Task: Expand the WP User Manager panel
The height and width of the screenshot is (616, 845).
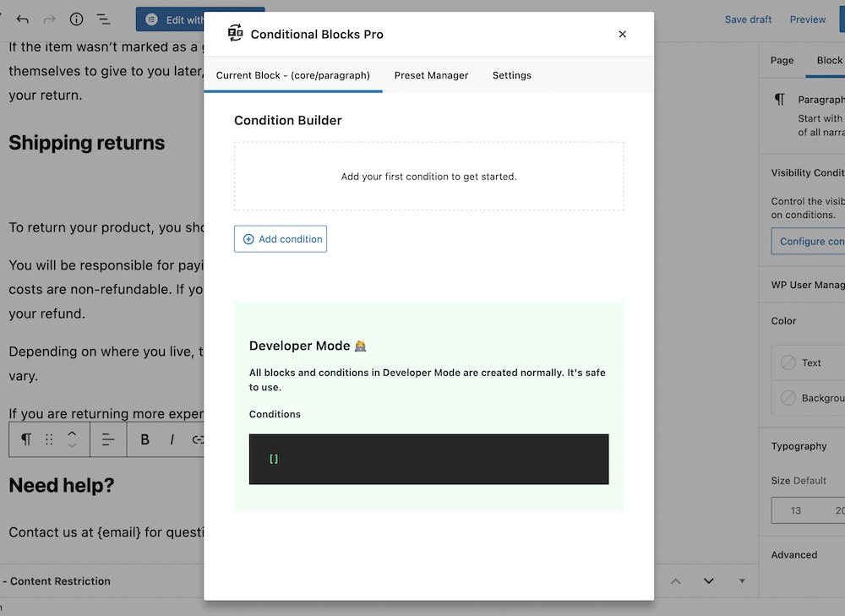Action: pos(803,285)
